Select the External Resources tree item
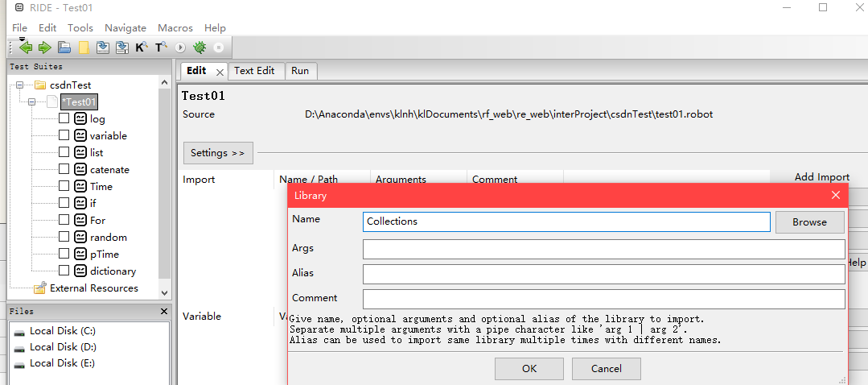 coord(94,288)
